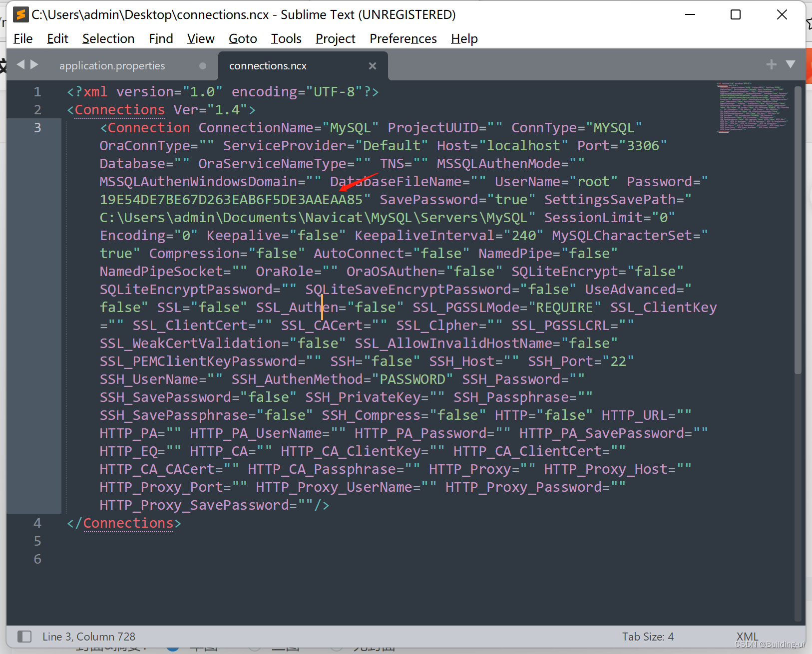
Task: Open the Goto menu
Action: (243, 38)
